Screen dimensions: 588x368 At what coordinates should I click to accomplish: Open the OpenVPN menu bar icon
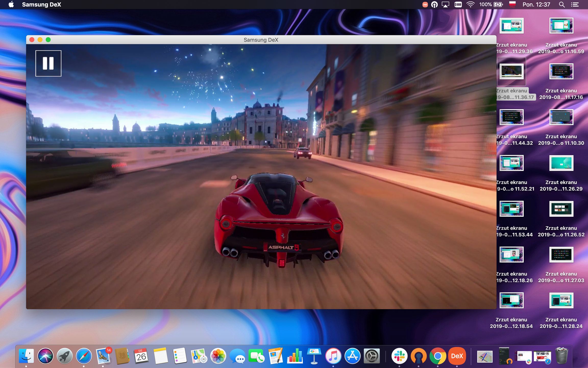coord(434,5)
